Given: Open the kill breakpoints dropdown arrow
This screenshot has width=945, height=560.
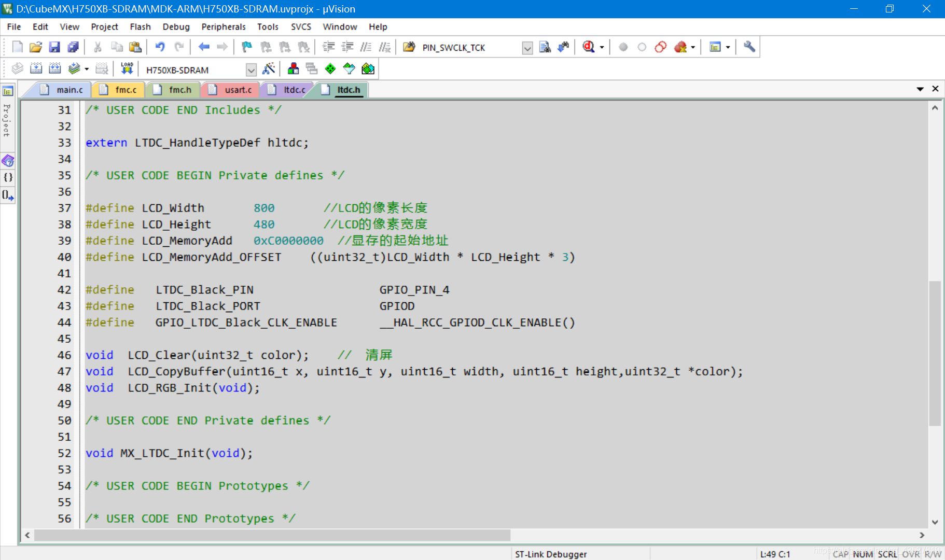Looking at the screenshot, I should click(693, 47).
